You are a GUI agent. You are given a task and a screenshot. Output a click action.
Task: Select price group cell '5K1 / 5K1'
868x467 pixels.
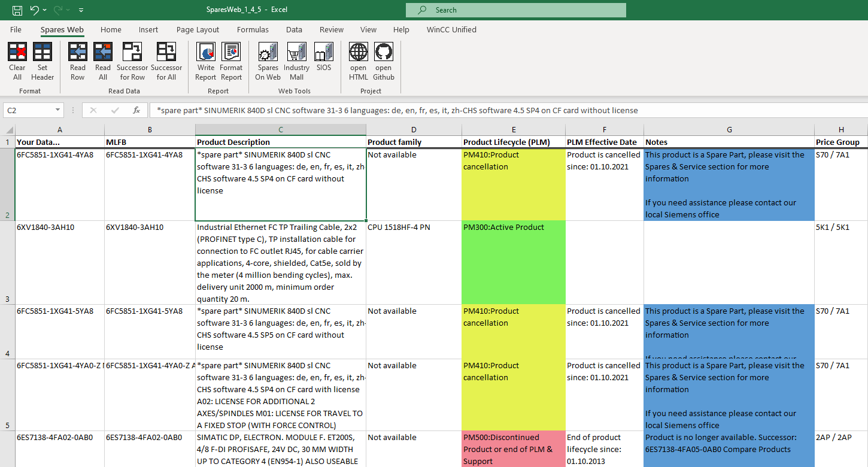coord(841,262)
